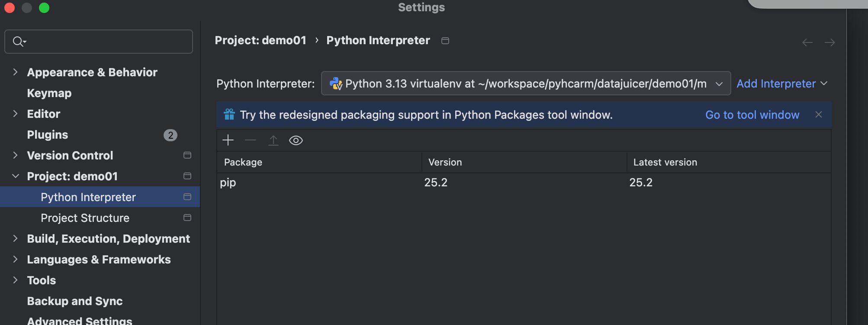Image resolution: width=868 pixels, height=325 pixels.
Task: Expand the Version Control section
Action: 16,155
